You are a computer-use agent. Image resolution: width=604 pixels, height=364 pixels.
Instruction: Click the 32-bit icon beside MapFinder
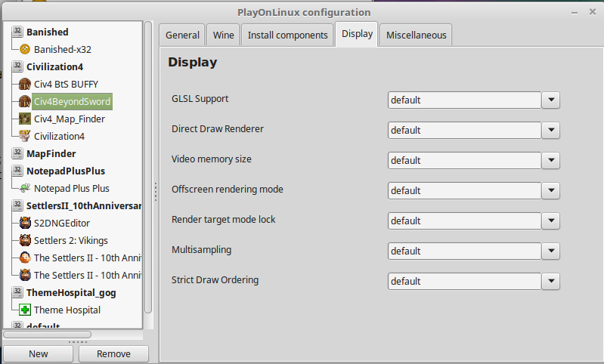point(17,153)
